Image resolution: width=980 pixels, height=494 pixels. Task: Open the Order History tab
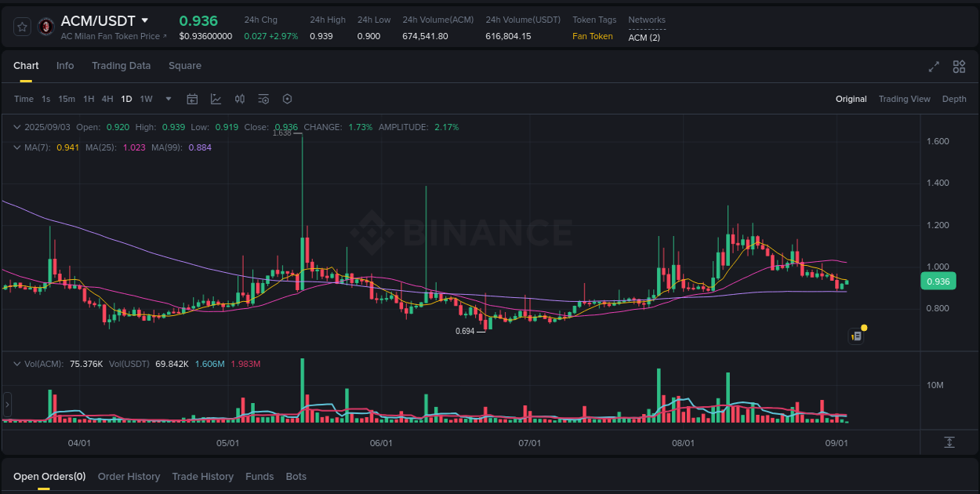pyautogui.click(x=129, y=476)
